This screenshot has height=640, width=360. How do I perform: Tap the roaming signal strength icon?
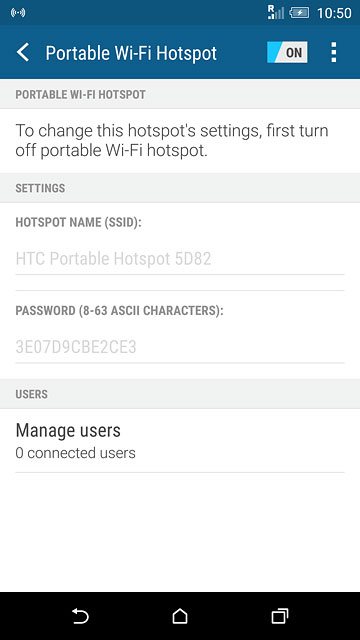(x=276, y=12)
